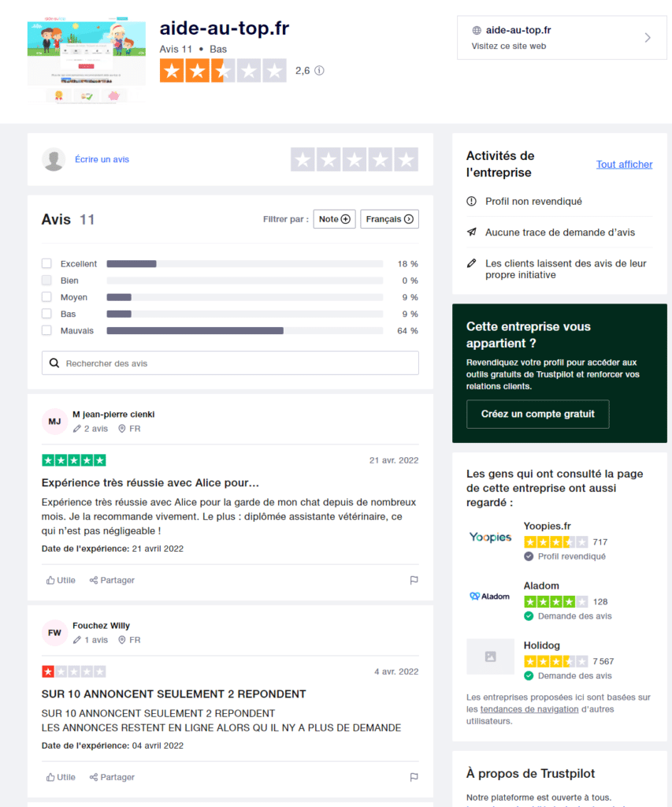672x807 pixels.
Task: Click the info icon next to 2,6 rating
Action: point(320,70)
